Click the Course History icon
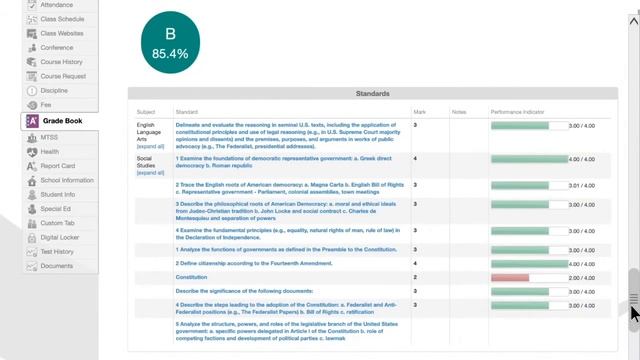The width and height of the screenshot is (640, 360). 32,62
